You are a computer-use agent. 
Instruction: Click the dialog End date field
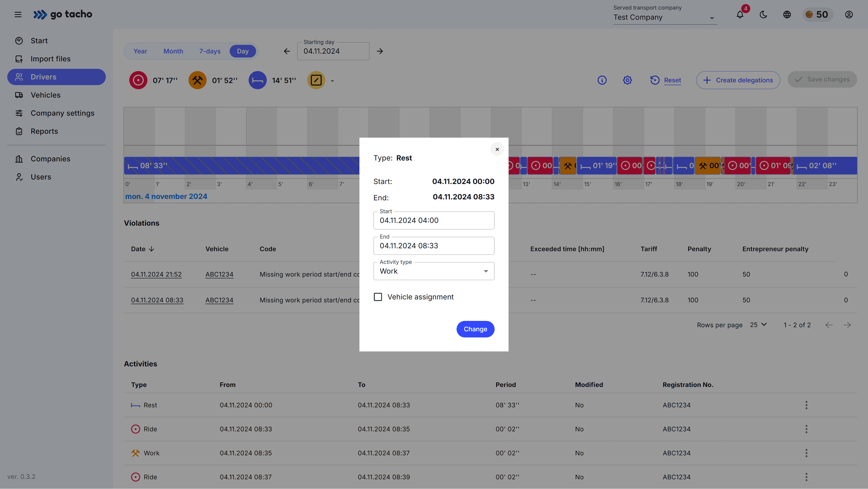(x=434, y=246)
